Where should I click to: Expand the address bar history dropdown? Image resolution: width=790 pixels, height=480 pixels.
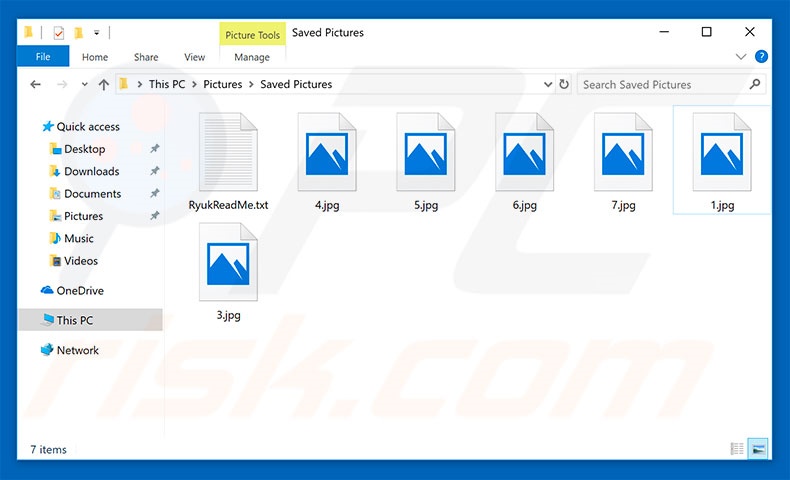pos(548,84)
